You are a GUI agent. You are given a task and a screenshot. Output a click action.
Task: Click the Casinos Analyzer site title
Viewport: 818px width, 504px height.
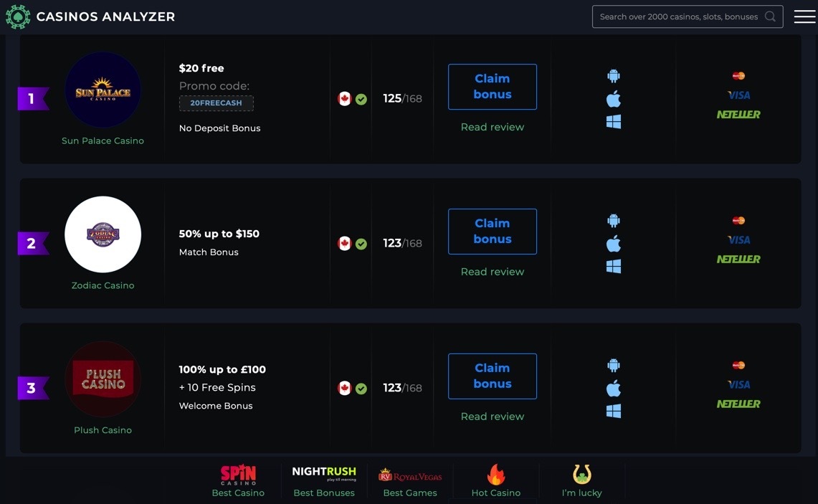tap(105, 16)
